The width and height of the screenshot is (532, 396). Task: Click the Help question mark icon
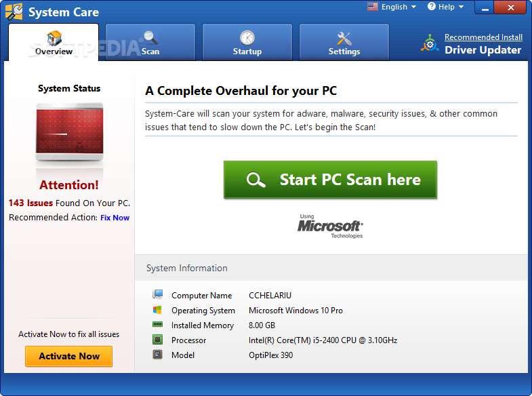[x=431, y=7]
